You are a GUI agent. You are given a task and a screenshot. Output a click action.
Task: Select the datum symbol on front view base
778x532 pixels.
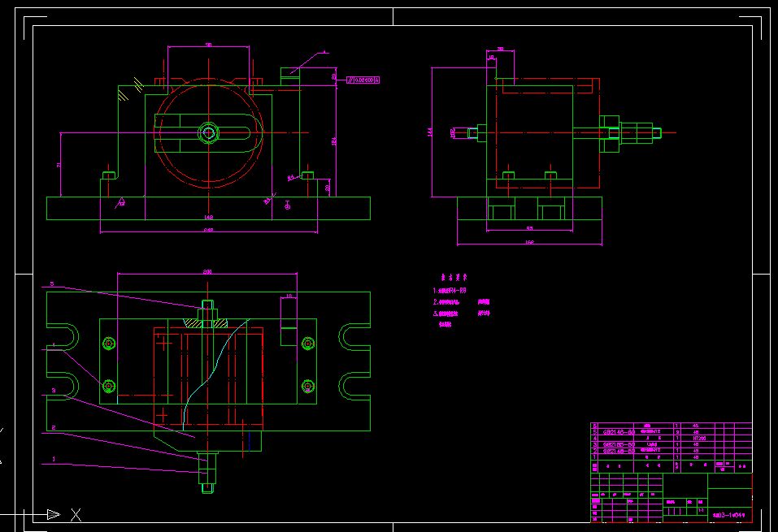(287, 205)
